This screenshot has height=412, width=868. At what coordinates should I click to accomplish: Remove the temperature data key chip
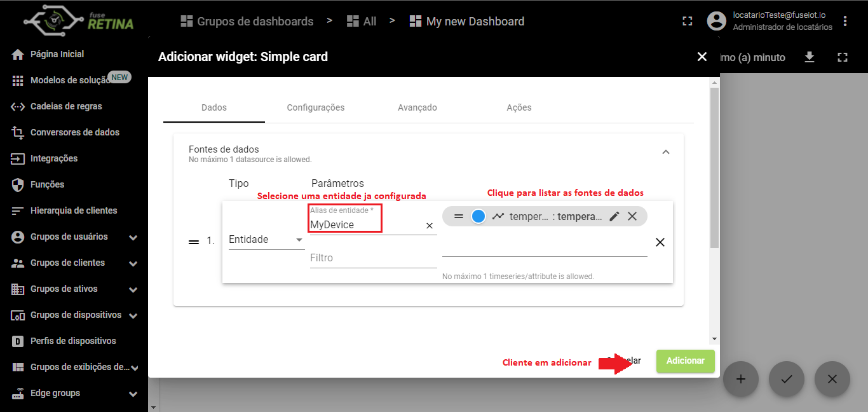[632, 216]
